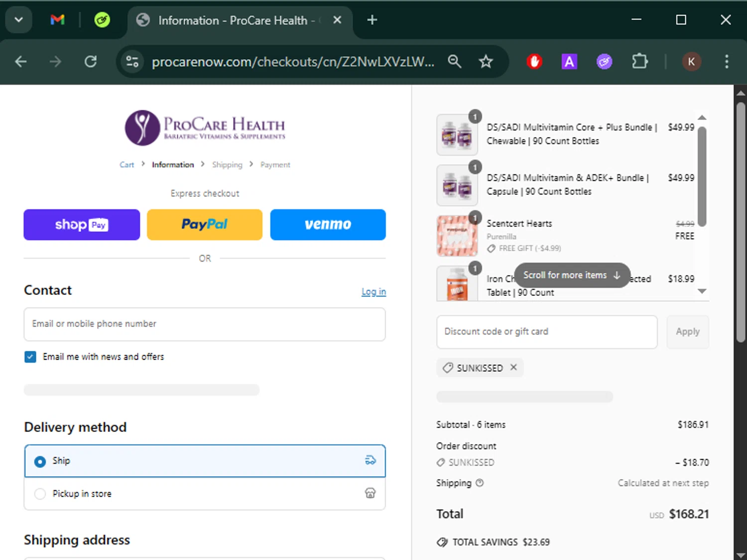Open the red hand ad blocker extension
Screen dimensions: 747x560
pos(534,62)
